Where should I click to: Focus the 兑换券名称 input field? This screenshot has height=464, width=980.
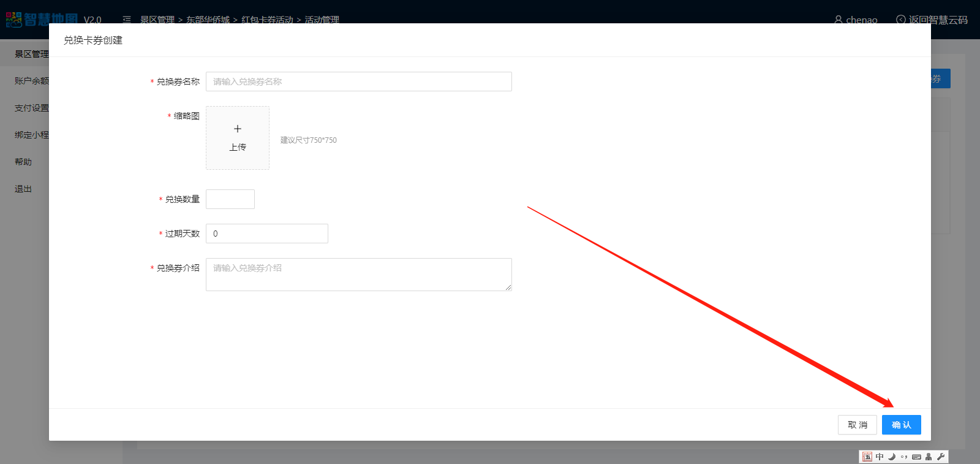pyautogui.click(x=358, y=82)
